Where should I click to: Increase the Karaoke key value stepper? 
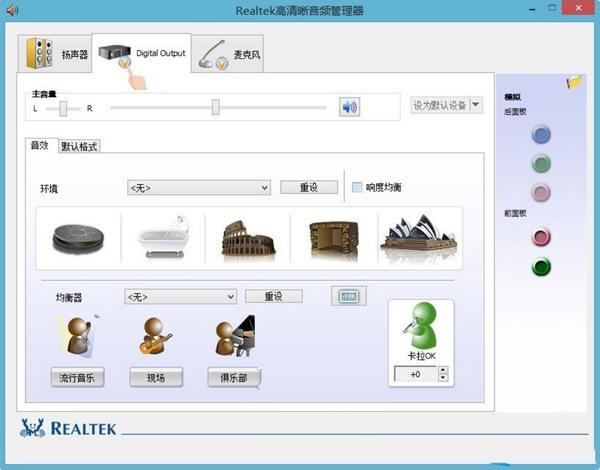pyautogui.click(x=443, y=369)
